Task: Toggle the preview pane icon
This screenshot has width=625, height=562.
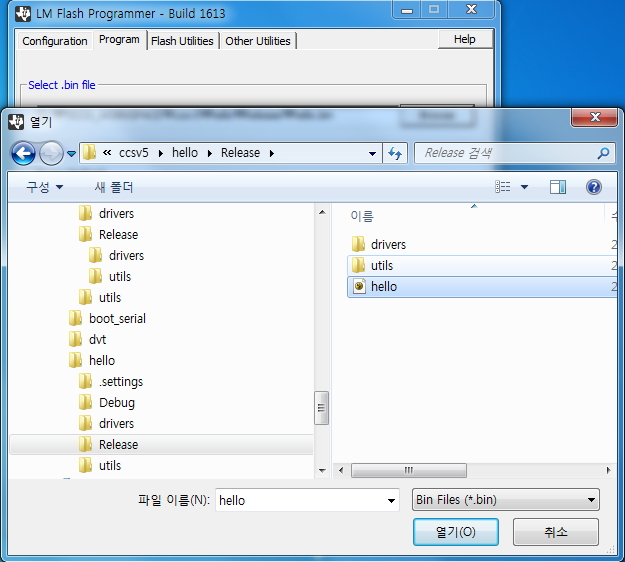Action: tap(558, 187)
